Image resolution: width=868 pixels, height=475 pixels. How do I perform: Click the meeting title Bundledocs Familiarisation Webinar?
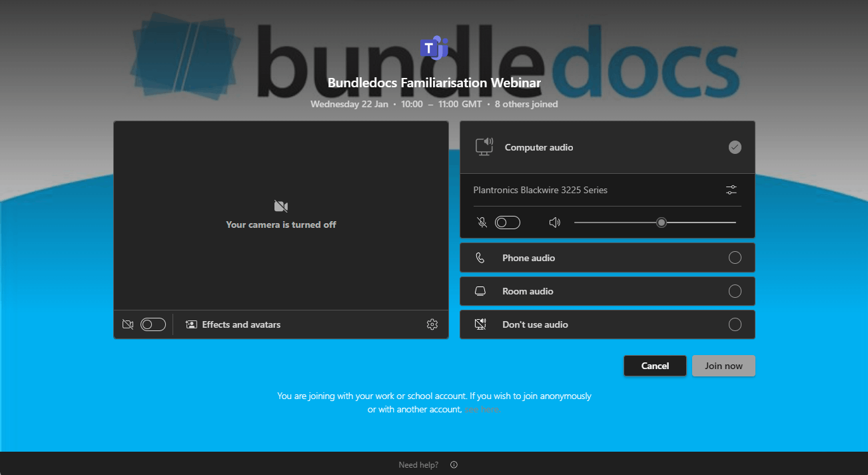(434, 83)
